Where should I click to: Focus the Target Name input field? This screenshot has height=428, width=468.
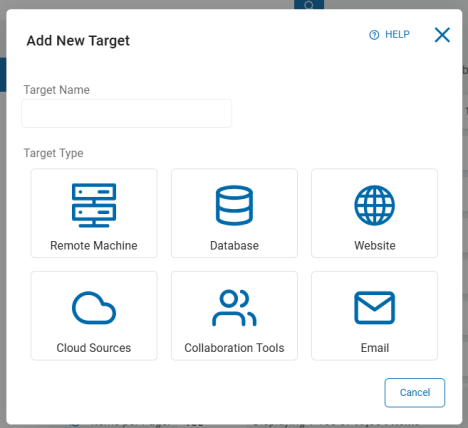tap(127, 113)
